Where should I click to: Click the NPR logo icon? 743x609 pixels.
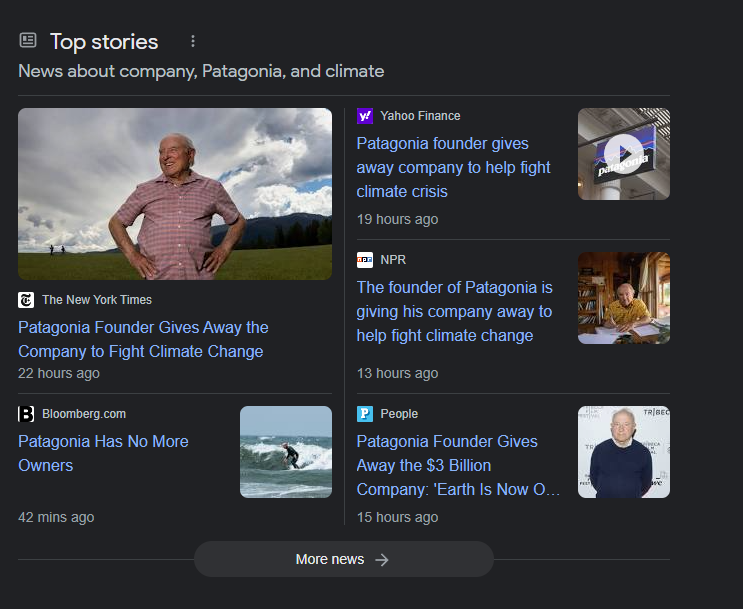[365, 260]
